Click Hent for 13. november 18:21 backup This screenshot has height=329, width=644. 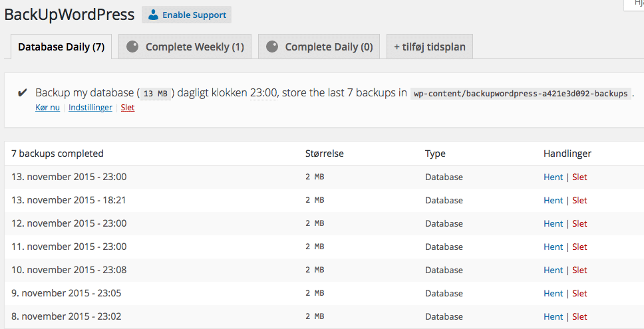click(x=554, y=201)
